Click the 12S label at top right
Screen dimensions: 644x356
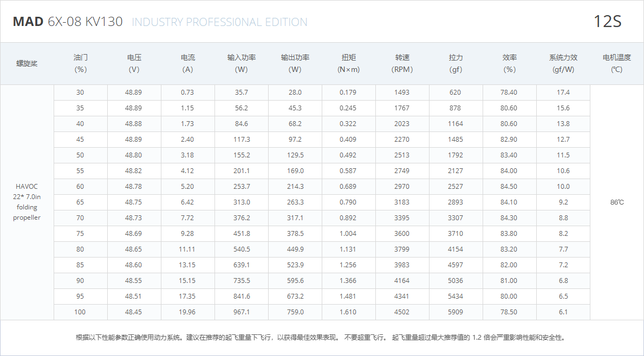[x=608, y=21]
